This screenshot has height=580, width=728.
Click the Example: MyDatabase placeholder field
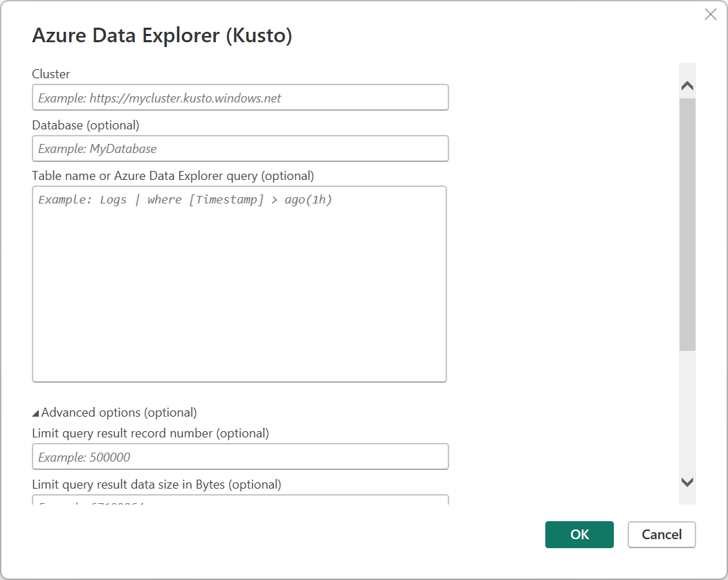point(239,148)
